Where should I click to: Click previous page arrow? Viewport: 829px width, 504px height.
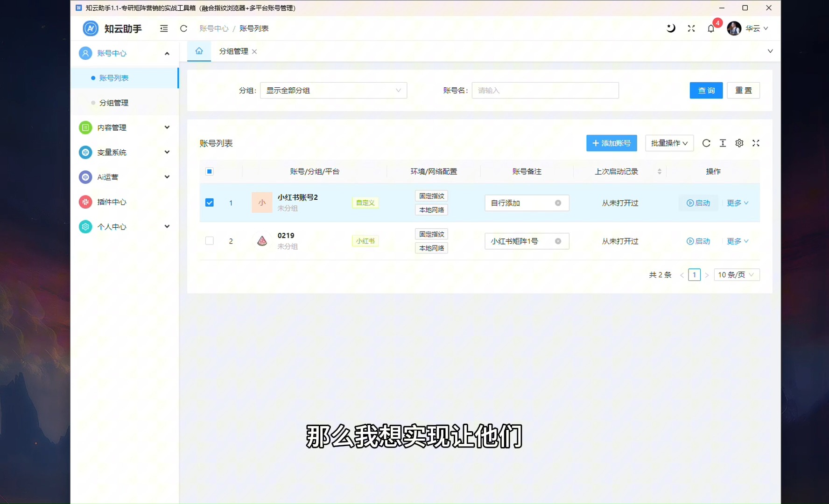click(682, 275)
